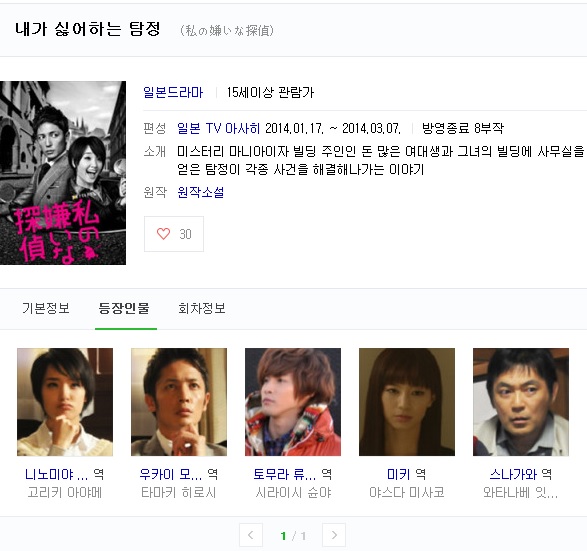This screenshot has width=587, height=551.
Task: View photo of 야스다 미사코
Action: (x=407, y=402)
